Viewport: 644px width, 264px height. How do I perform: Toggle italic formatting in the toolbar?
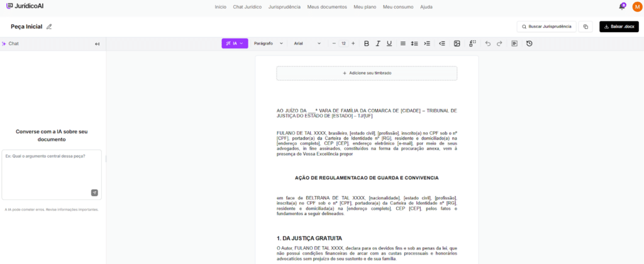click(378, 43)
